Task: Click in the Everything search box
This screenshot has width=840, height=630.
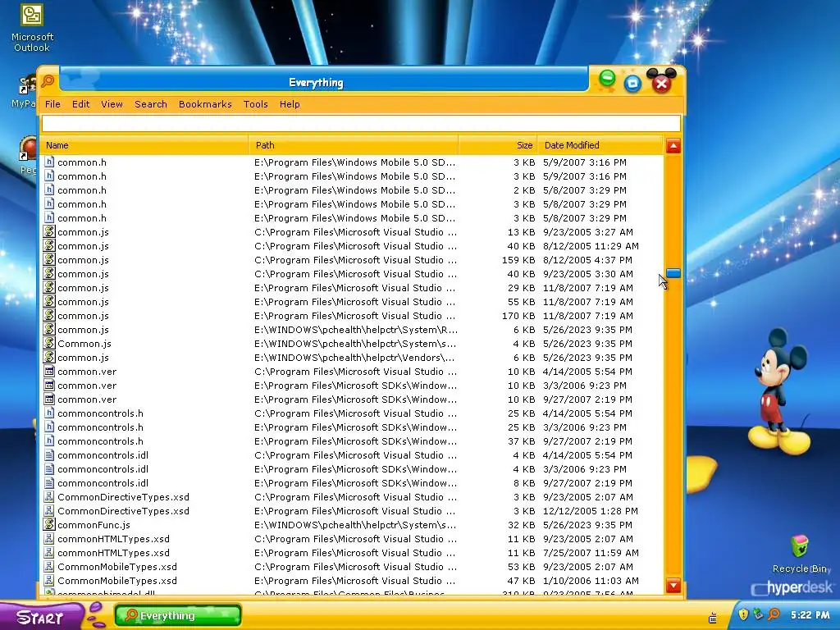Action: [x=361, y=123]
